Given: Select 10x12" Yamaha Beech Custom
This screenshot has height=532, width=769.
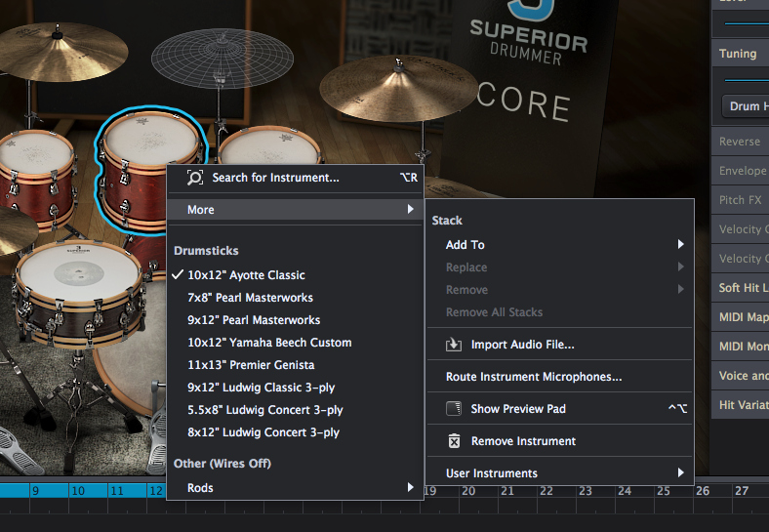Looking at the screenshot, I should 296,343.
